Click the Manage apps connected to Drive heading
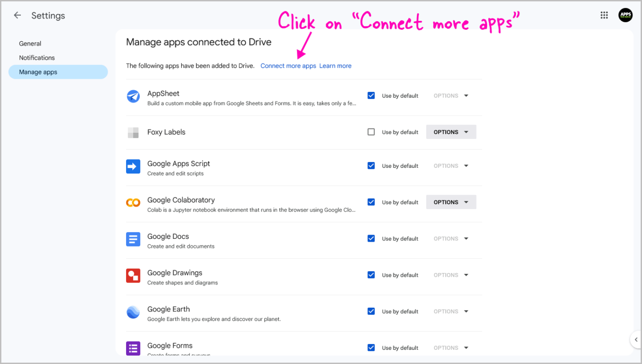 [199, 42]
